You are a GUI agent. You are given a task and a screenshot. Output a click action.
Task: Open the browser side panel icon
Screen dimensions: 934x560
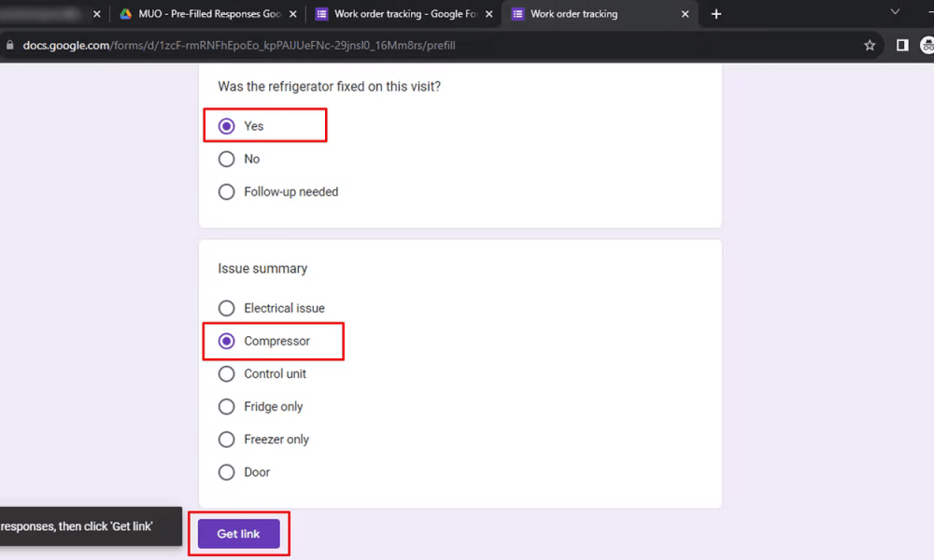pos(902,45)
